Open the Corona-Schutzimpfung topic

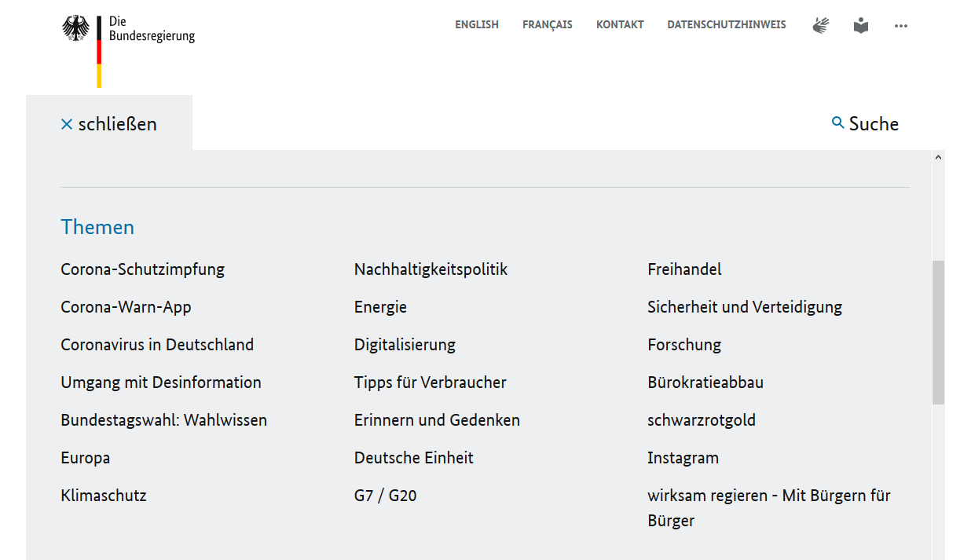[142, 269]
